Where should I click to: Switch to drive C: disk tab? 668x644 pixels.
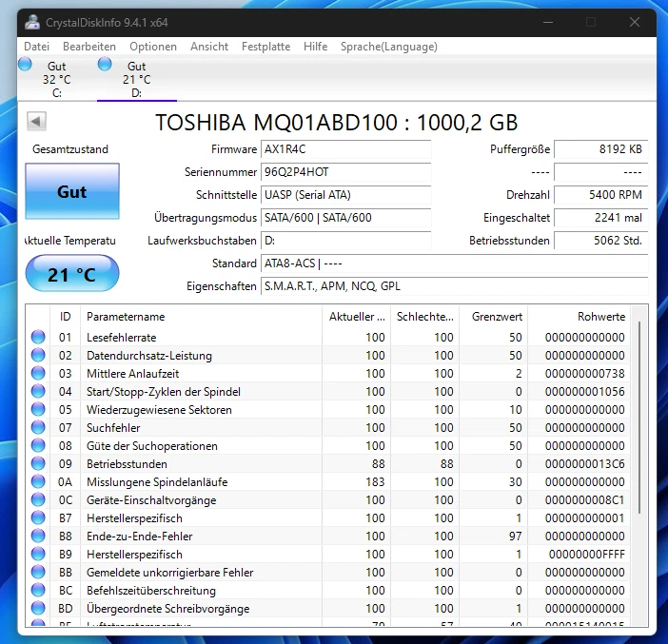tap(57, 79)
